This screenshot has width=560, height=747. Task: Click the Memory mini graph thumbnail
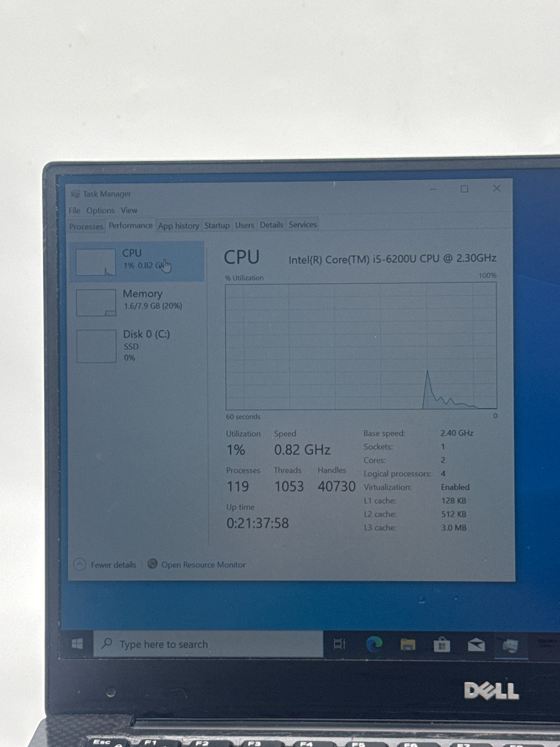[96, 303]
